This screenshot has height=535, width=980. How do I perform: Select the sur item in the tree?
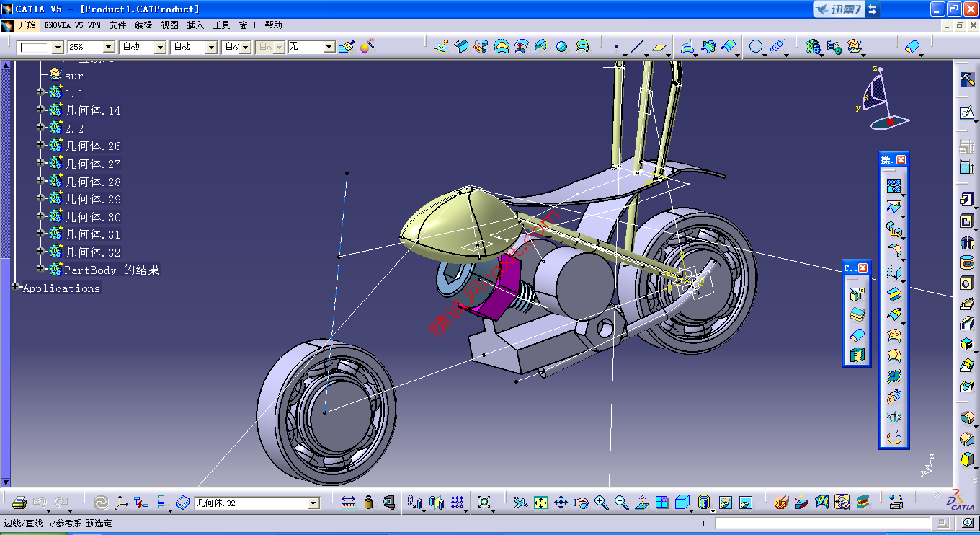(x=73, y=75)
